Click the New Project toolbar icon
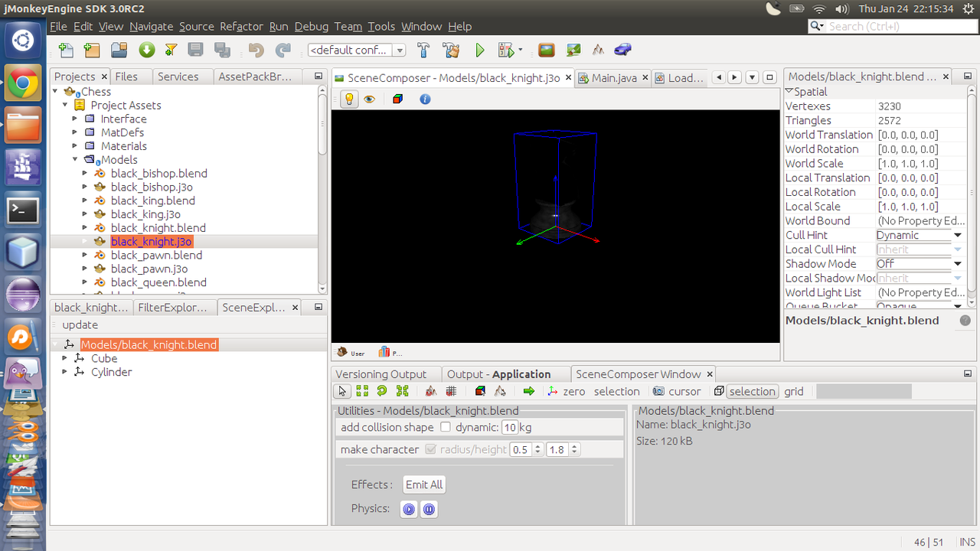Viewport: 980px width, 551px height. [92, 51]
